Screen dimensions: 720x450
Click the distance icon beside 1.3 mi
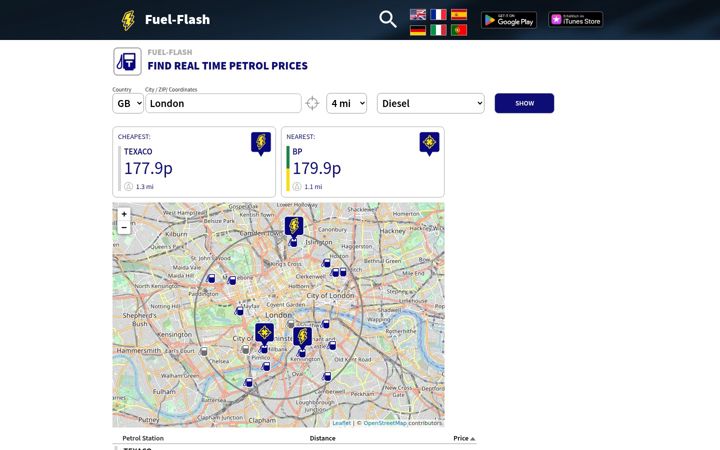coord(129,186)
